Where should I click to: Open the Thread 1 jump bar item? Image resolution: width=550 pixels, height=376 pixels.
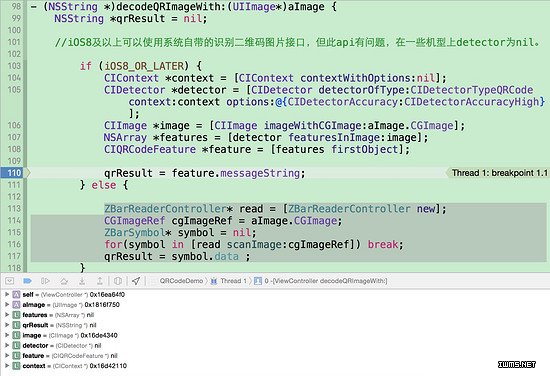pyautogui.click(x=229, y=281)
